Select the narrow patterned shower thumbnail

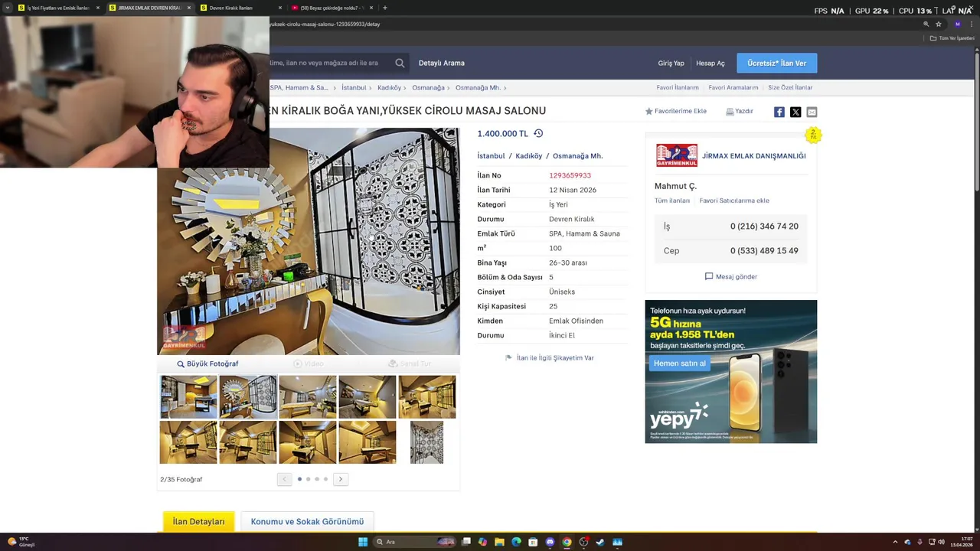426,442
